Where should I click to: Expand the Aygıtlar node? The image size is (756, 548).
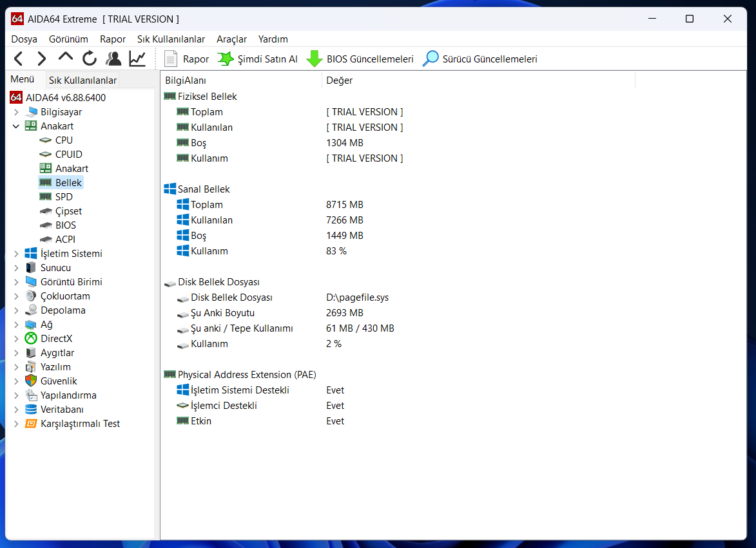[x=16, y=353]
